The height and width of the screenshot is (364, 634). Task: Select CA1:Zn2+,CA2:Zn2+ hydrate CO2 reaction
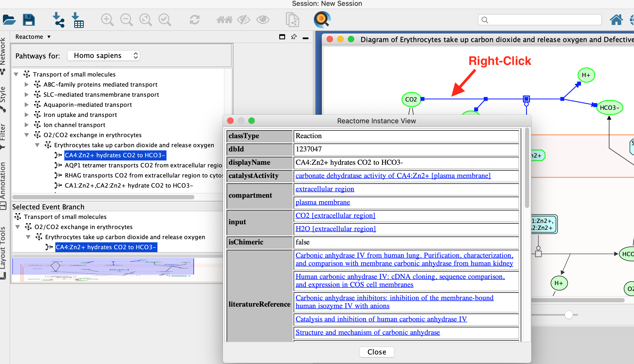click(x=129, y=185)
